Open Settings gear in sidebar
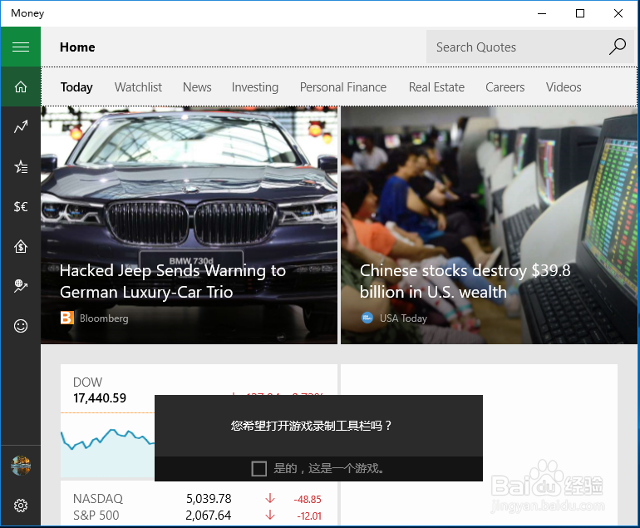Viewport: 640px width, 528px height. 21,506
